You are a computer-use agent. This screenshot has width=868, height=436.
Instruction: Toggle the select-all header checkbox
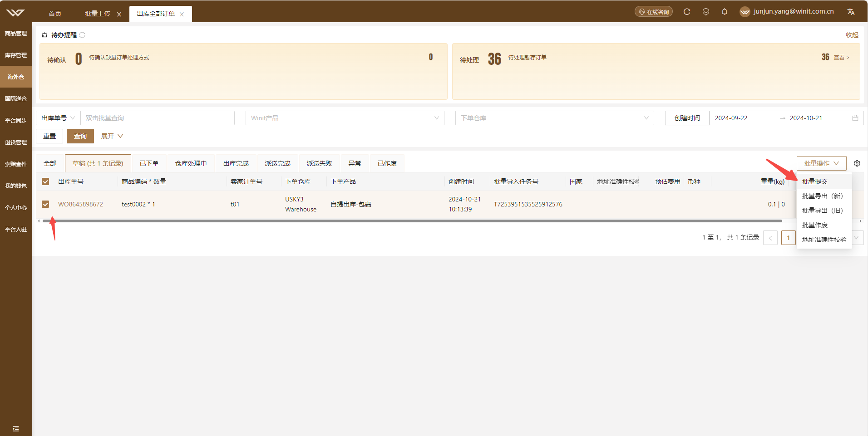click(x=45, y=181)
